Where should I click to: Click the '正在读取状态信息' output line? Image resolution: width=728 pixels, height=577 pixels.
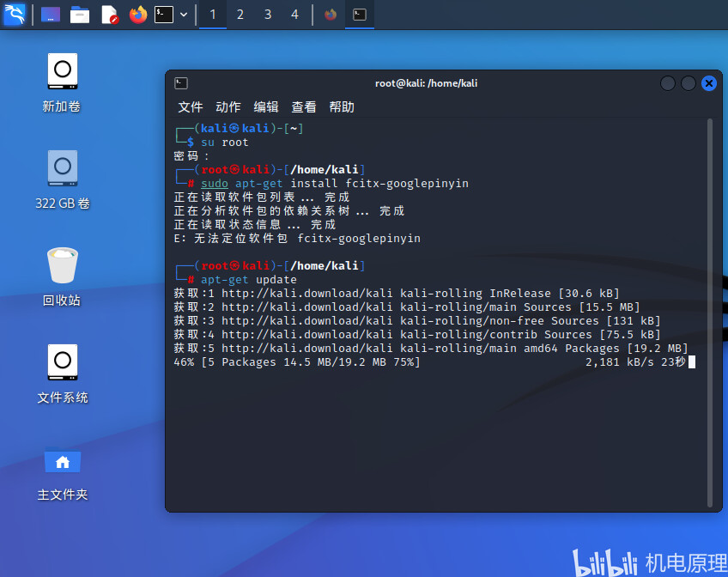pyautogui.click(x=254, y=225)
